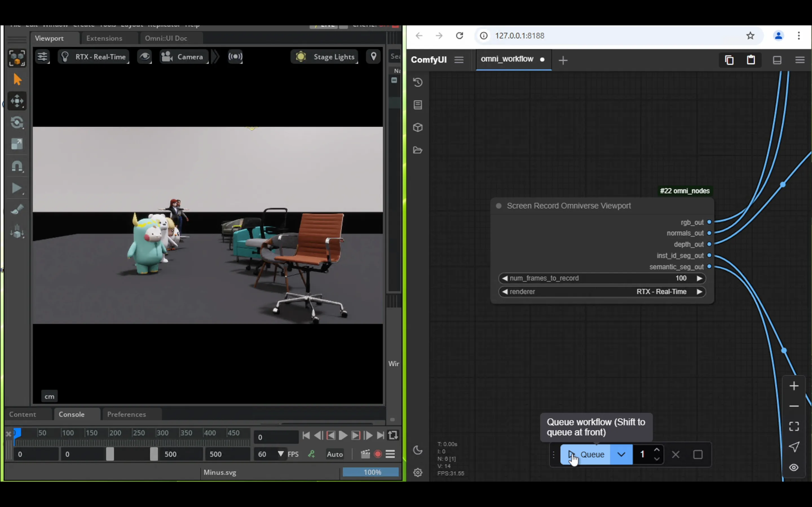This screenshot has width=812, height=507.
Task: Toggle dark theme moon icon
Action: (x=418, y=450)
